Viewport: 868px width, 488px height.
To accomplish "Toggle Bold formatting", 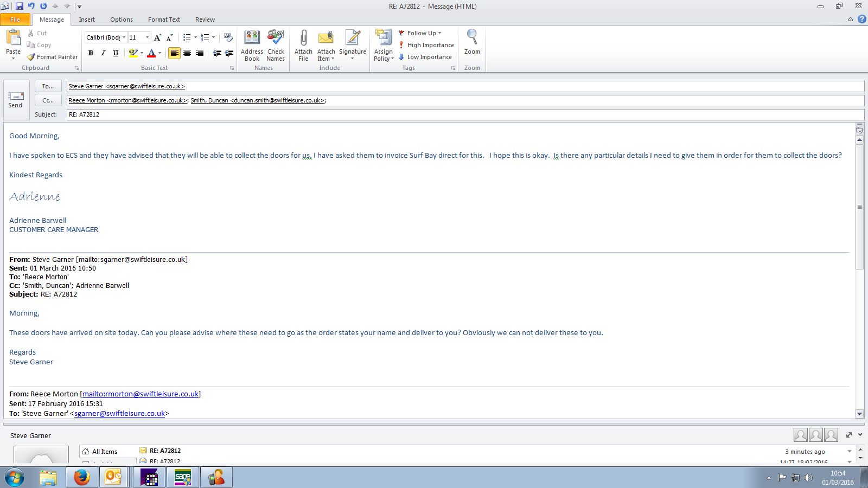I will [91, 53].
